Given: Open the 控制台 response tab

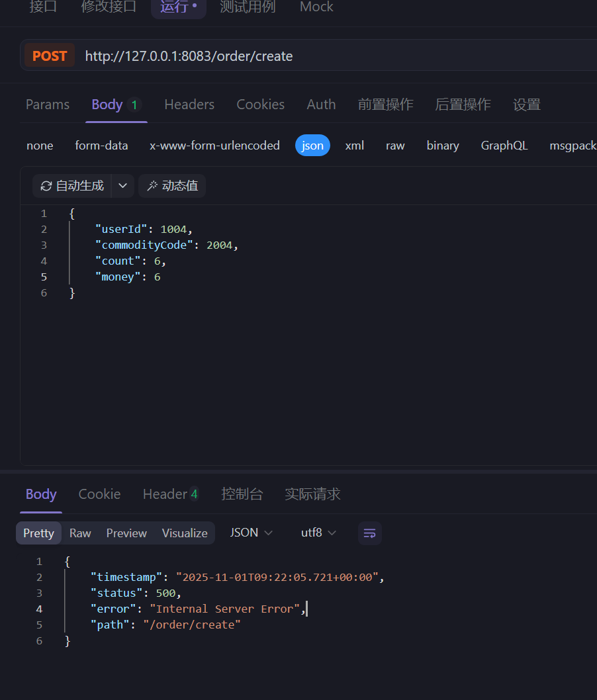Looking at the screenshot, I should [242, 494].
